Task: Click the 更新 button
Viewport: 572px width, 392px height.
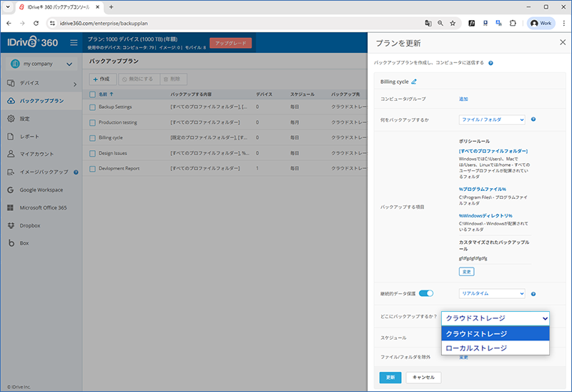Action: coord(390,377)
